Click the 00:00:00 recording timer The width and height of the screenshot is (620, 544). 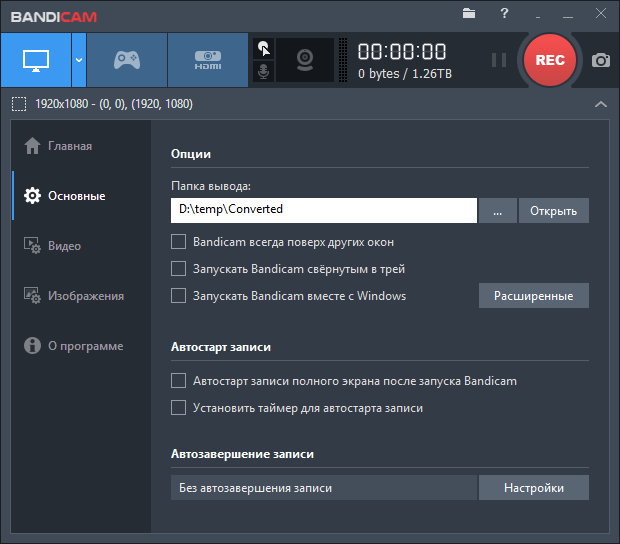coord(402,51)
